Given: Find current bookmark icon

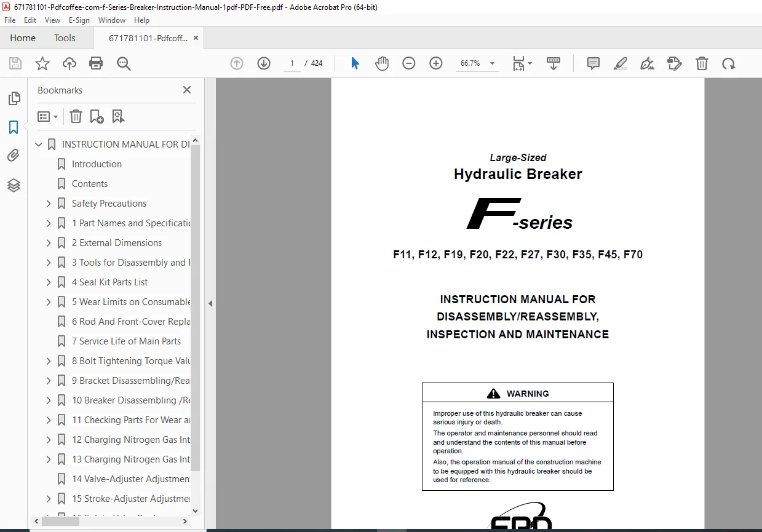Looking at the screenshot, I should point(118,116).
